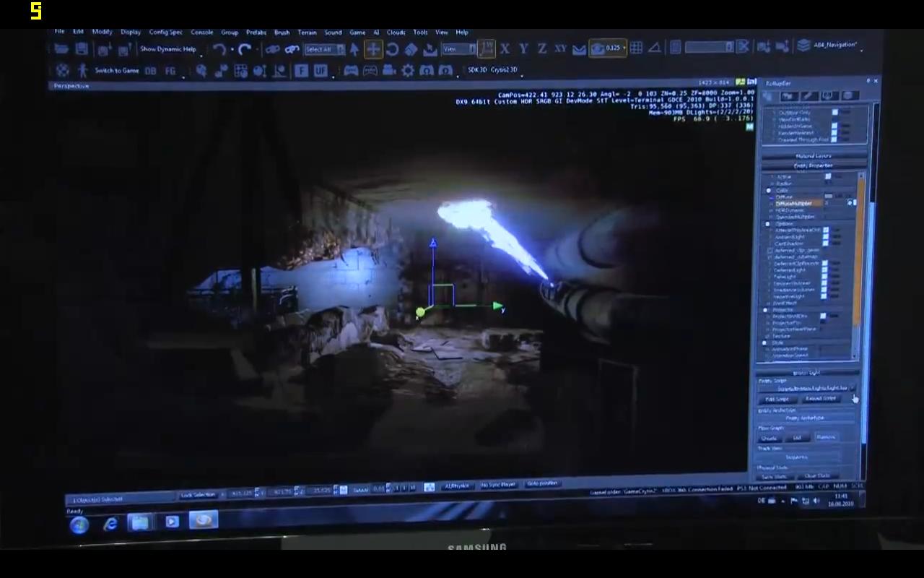Lock movement to the X axis
Screen dimensions: 924x578
(x=505, y=49)
